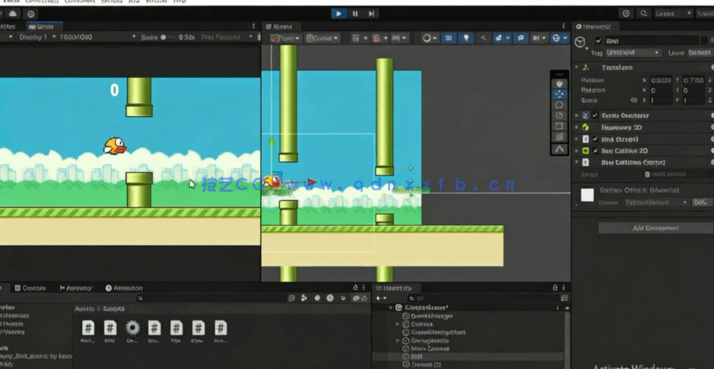Click the Project panel search field
Image resolution: width=714 pixels, height=369 pixels.
point(212,298)
